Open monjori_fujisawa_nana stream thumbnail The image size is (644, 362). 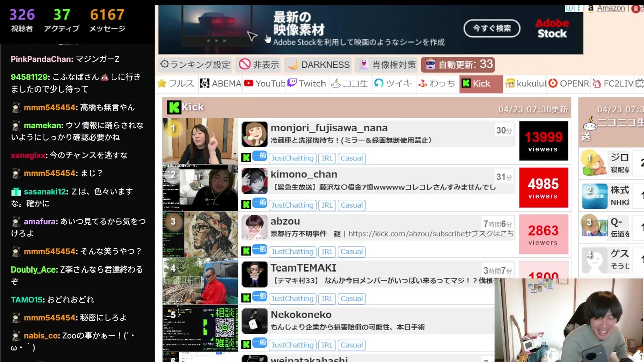(x=200, y=141)
